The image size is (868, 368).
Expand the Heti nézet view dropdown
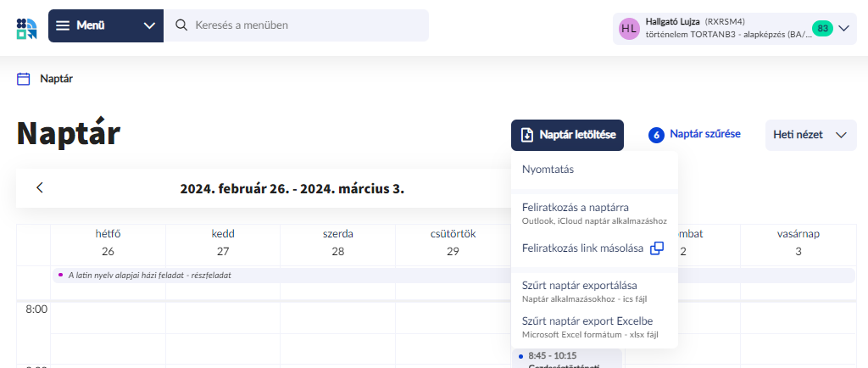(x=810, y=135)
